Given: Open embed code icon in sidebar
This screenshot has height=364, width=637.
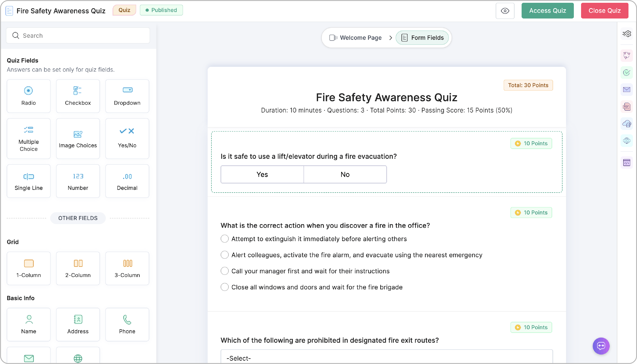Looking at the screenshot, I should pos(627,163).
